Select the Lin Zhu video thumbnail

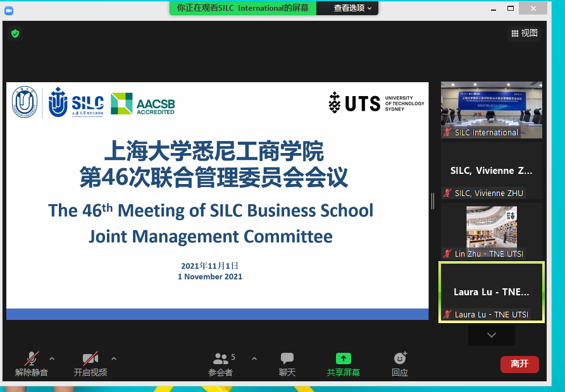(x=491, y=230)
